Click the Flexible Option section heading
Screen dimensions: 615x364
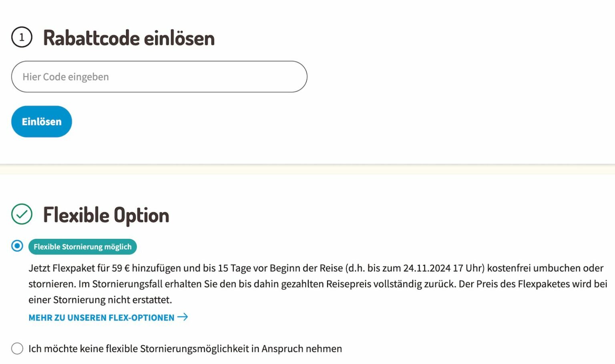pyautogui.click(x=106, y=215)
